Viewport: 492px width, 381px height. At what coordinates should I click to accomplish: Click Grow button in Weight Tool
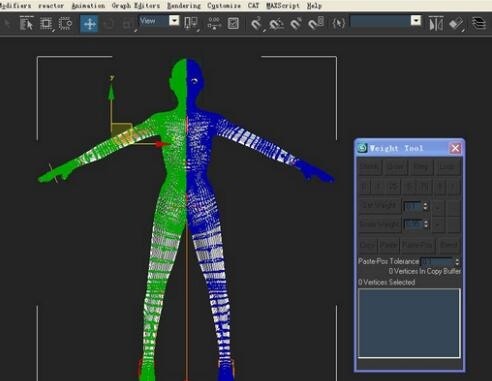coord(395,167)
